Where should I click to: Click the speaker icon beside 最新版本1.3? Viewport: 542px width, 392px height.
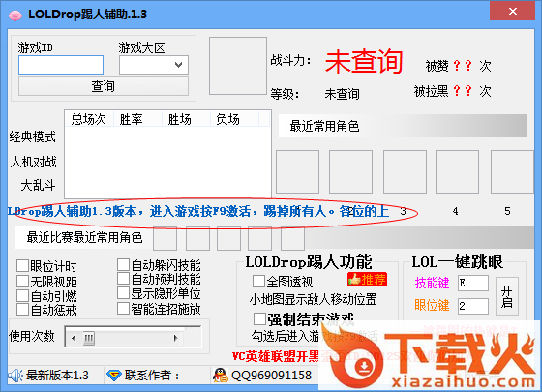click(x=15, y=376)
